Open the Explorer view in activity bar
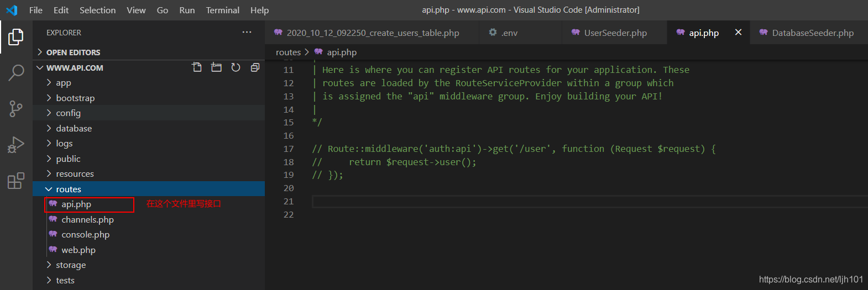Screen dimensions: 868x290 point(16,37)
